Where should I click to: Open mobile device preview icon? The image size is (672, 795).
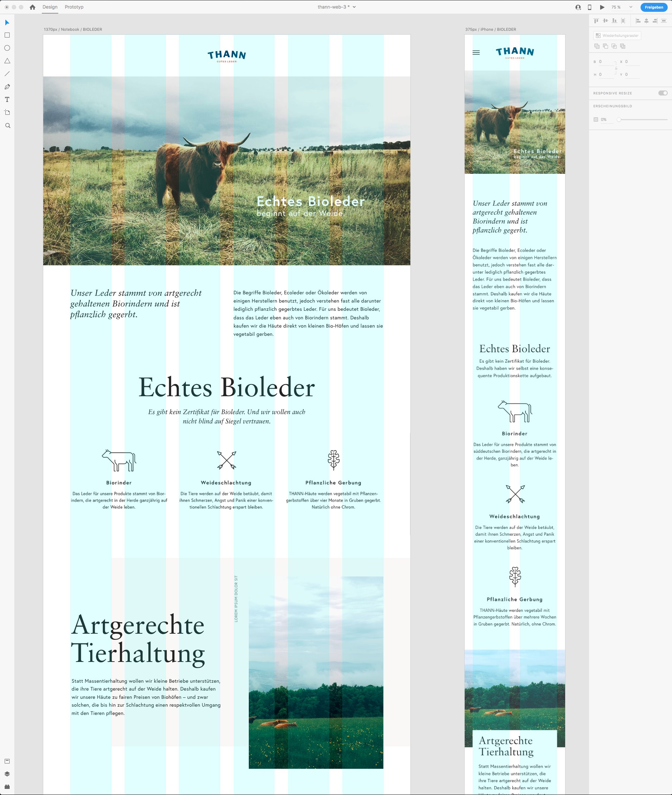click(589, 7)
